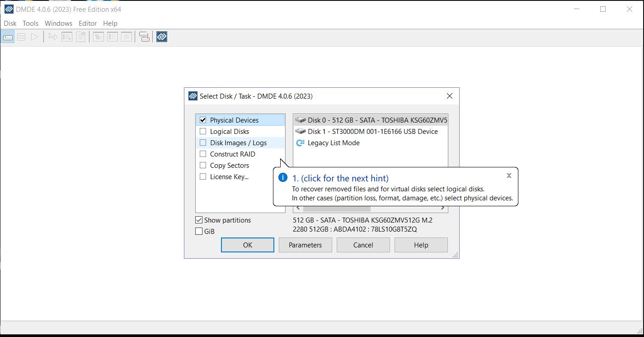Maximize the DMDE main window
The width and height of the screenshot is (644, 337).
603,9
